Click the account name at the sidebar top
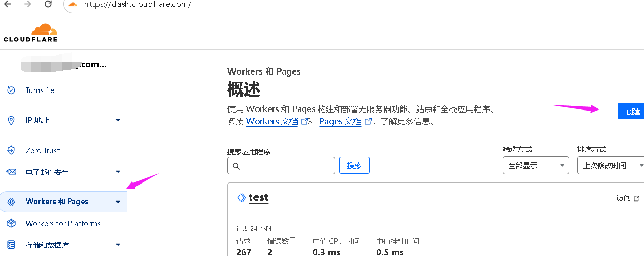 click(x=63, y=65)
